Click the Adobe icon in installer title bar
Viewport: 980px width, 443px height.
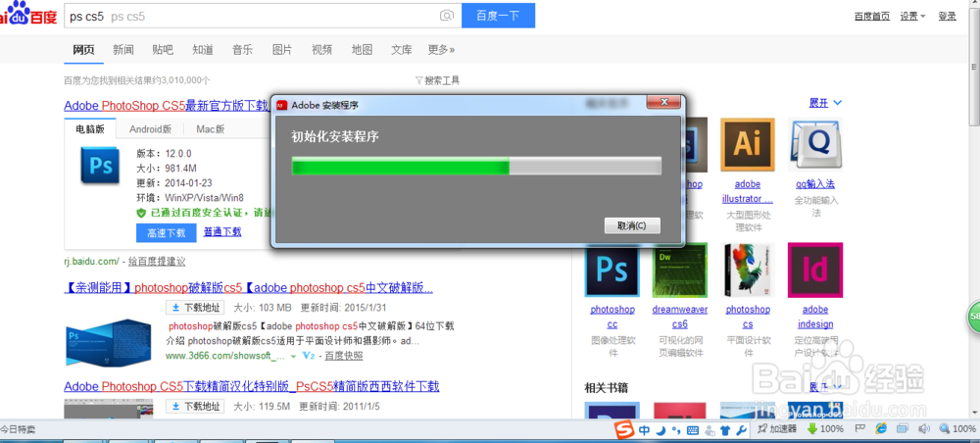(281, 104)
